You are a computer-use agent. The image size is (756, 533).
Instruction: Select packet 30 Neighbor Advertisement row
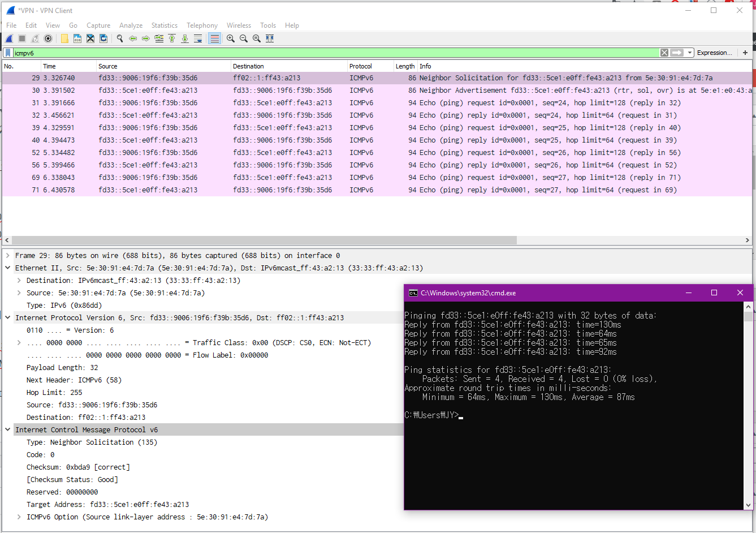pyautogui.click(x=377, y=91)
